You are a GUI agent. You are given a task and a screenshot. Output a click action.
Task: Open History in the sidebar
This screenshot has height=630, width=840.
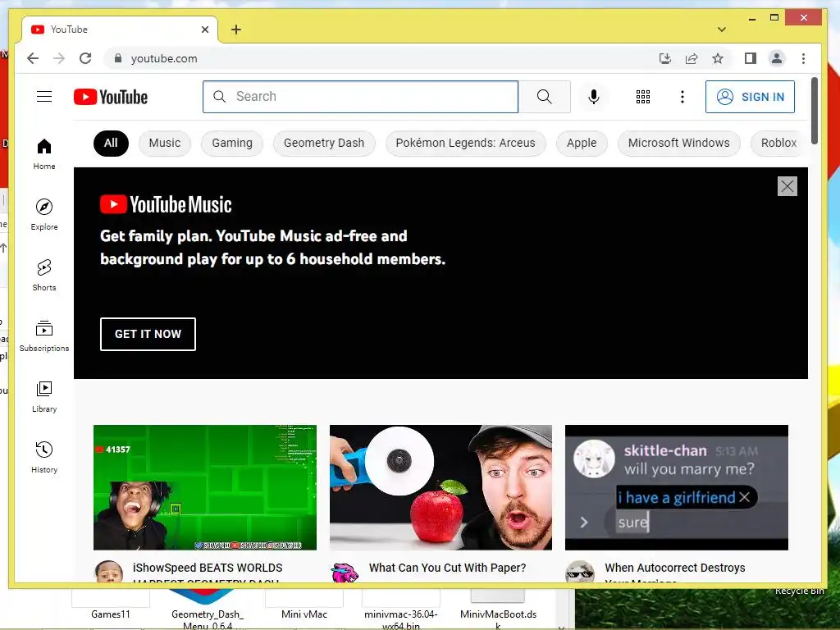click(x=44, y=457)
